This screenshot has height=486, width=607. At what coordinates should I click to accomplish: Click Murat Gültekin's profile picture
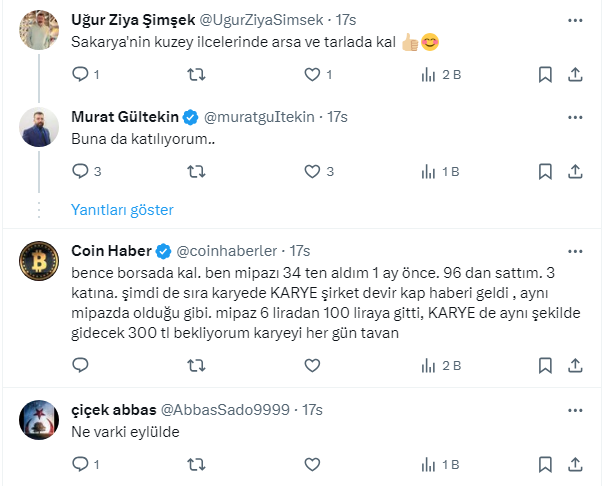point(39,127)
